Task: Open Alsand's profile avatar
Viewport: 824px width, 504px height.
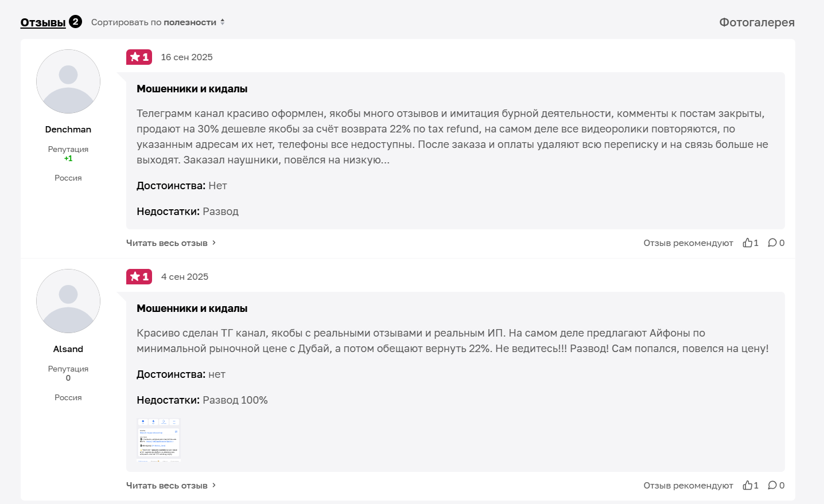Action: tap(68, 301)
